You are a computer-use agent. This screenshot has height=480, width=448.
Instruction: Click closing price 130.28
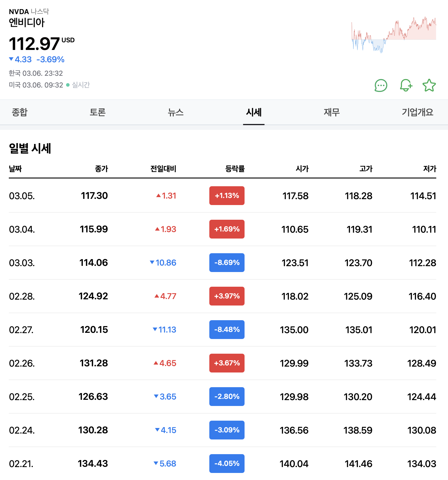click(x=93, y=430)
